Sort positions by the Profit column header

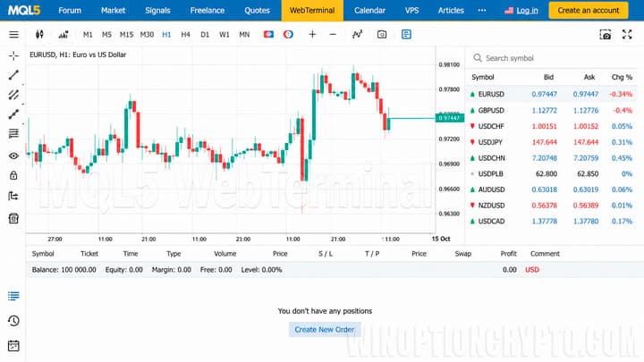(508, 254)
